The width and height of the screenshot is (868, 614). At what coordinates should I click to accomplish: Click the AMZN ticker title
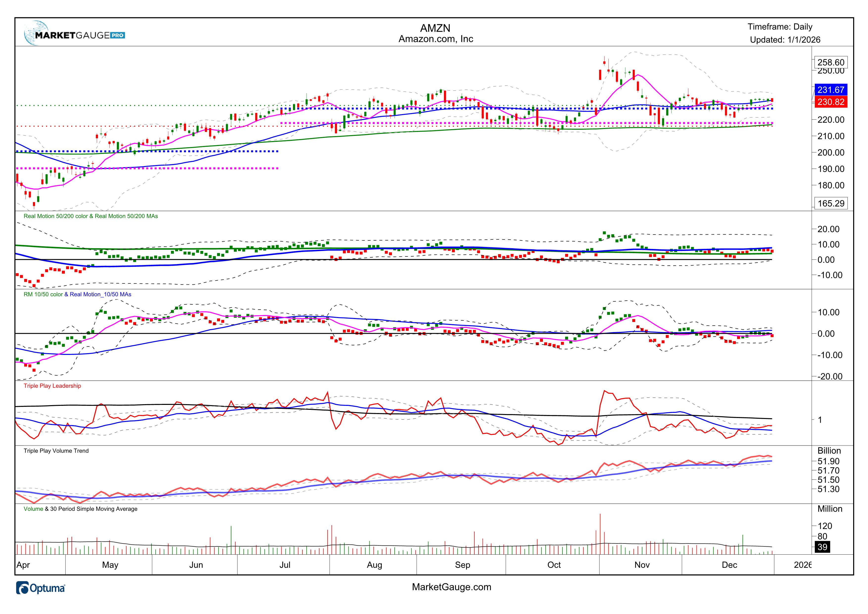(x=435, y=28)
